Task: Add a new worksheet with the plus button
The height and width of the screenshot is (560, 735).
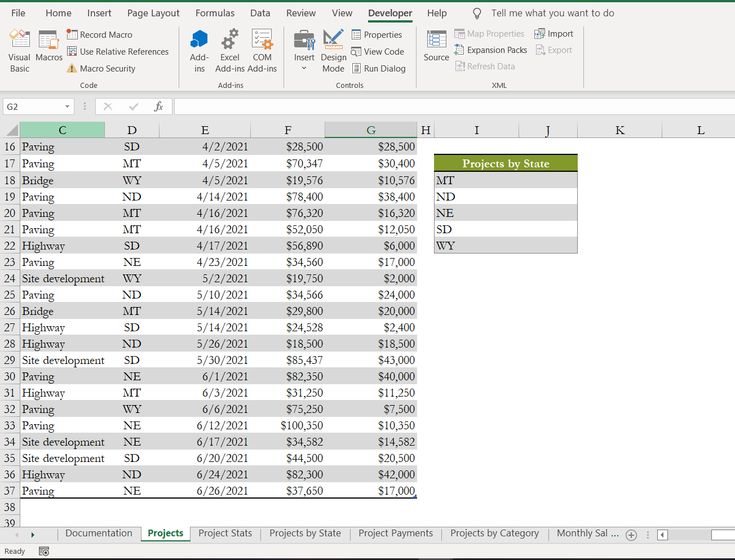Action: pos(631,535)
